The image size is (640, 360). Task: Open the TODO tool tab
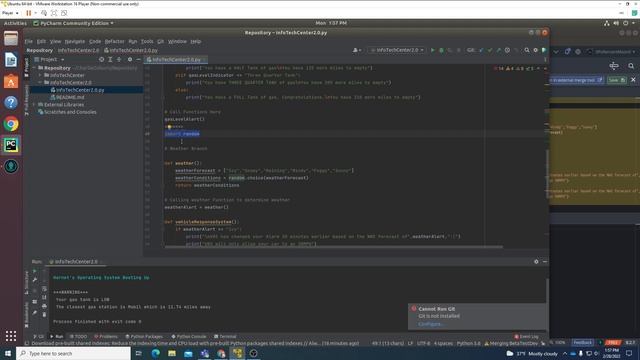[78, 337]
